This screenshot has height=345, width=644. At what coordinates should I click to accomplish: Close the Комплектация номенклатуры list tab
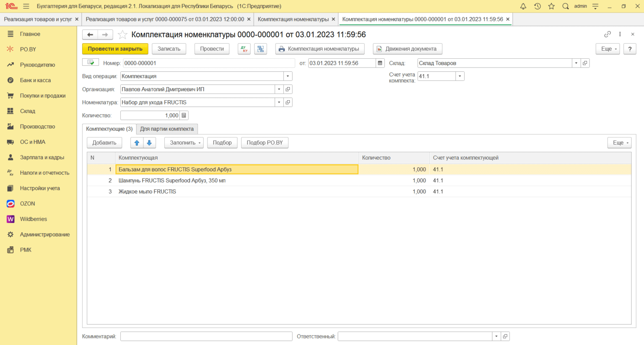[x=333, y=19]
